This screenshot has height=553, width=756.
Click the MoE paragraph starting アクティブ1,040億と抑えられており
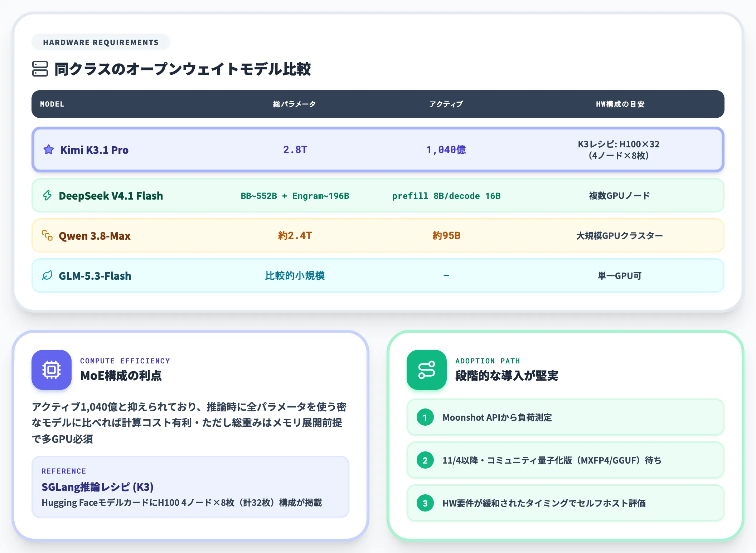189,423
